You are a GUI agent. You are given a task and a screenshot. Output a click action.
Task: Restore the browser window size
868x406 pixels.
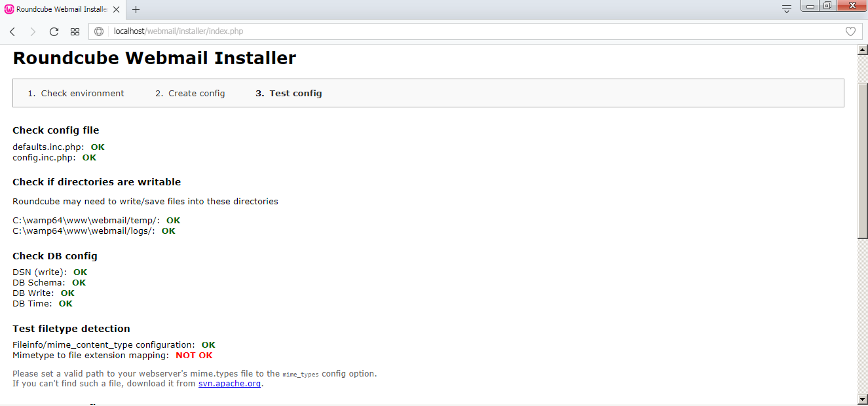[x=827, y=6]
